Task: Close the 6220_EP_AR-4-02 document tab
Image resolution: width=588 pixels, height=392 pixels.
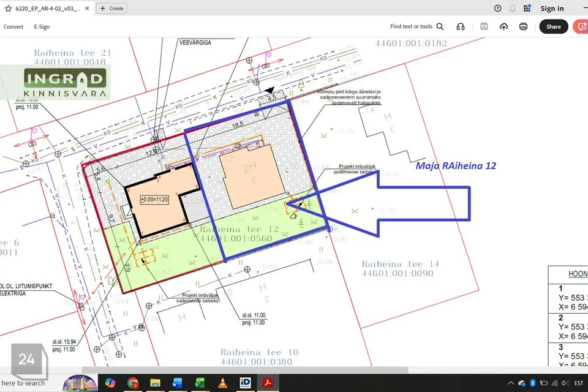Action: (x=86, y=9)
